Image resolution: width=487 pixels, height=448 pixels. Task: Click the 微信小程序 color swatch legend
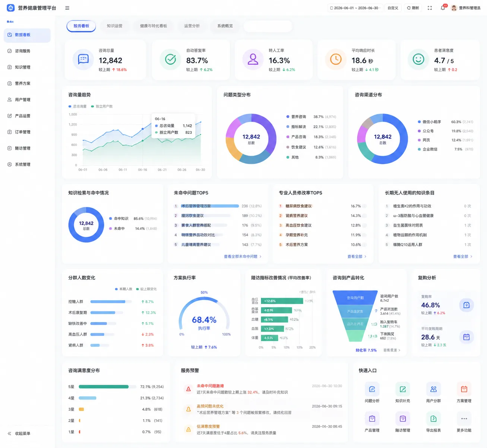(420, 122)
